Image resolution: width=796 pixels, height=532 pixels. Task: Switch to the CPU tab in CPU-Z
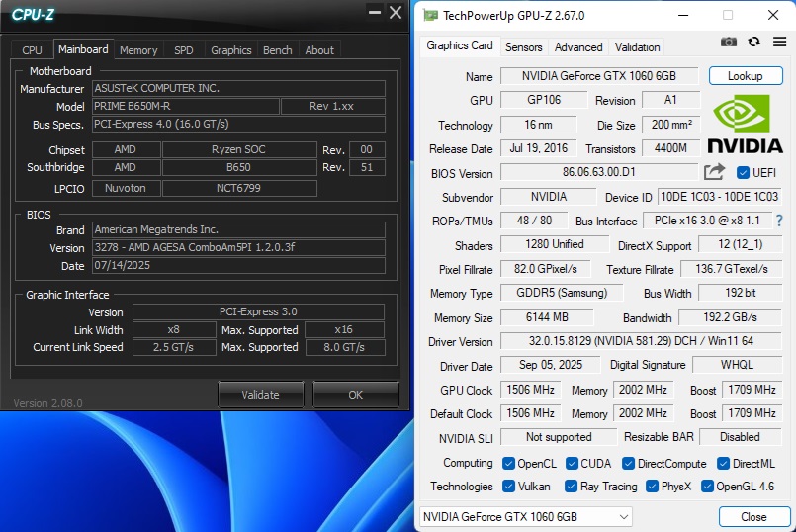coord(32,50)
